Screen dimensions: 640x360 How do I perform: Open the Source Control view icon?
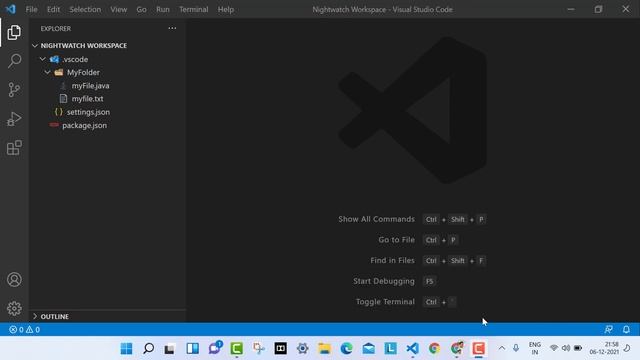(x=14, y=89)
